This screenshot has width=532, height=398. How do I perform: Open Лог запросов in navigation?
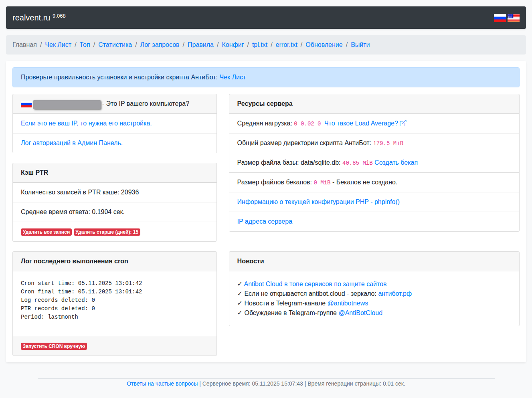[x=160, y=45]
